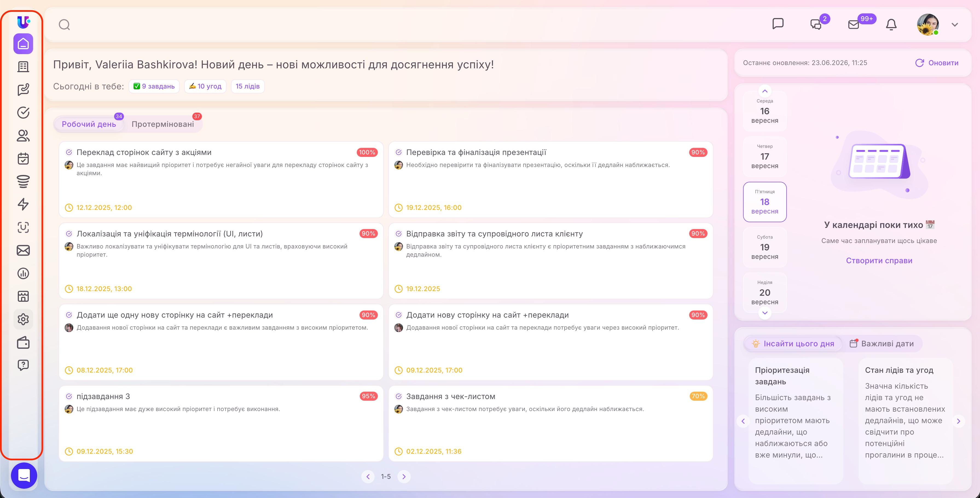Screen dimensions: 980x498
Task: Go to previous tasks page arrow
Action: tap(368, 477)
